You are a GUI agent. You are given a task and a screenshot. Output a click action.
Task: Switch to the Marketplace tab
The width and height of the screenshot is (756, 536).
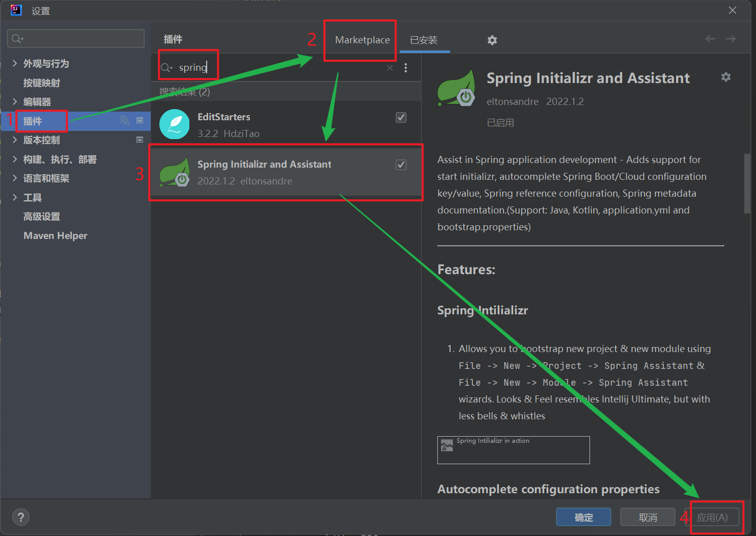coord(362,40)
